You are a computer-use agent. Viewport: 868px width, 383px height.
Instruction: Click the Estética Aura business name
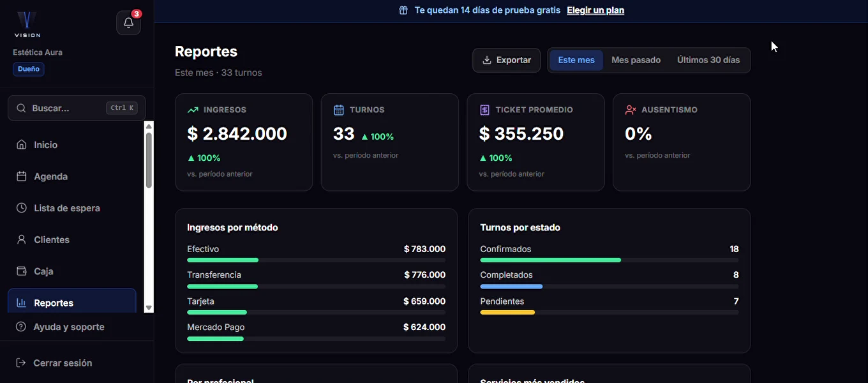[38, 52]
